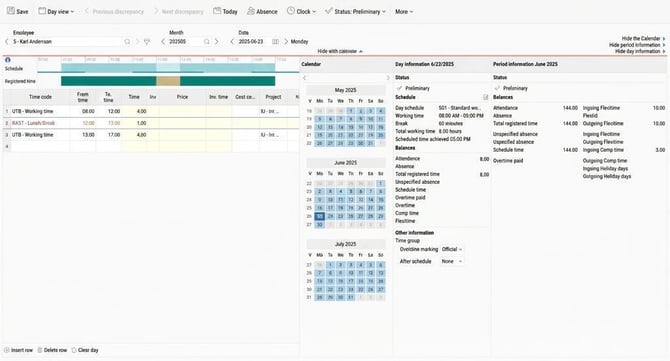
Task: Click the empty Time code cell in row 4
Action: (x=40, y=147)
